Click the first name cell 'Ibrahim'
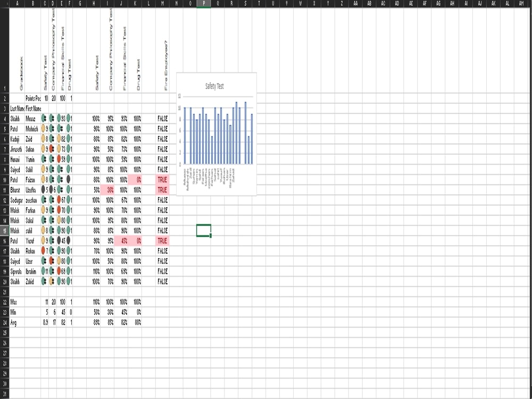Screen dimensions: 532x399 point(33,271)
